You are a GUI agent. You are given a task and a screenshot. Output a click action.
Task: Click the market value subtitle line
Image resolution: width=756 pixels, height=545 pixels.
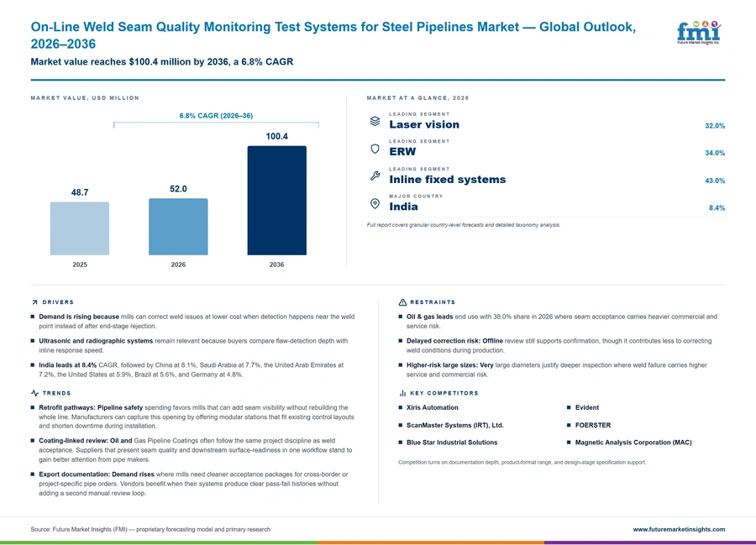pos(162,61)
